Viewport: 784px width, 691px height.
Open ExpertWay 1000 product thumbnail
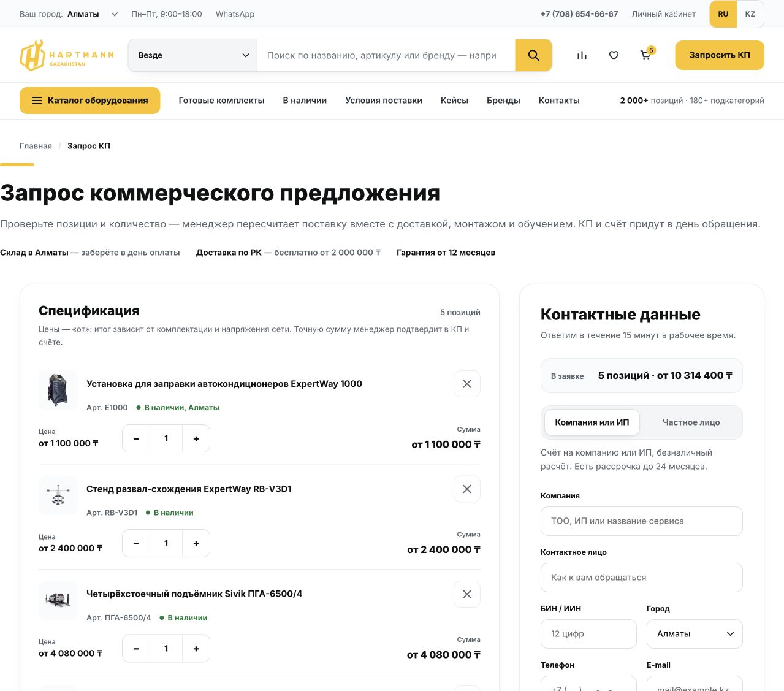click(x=58, y=390)
